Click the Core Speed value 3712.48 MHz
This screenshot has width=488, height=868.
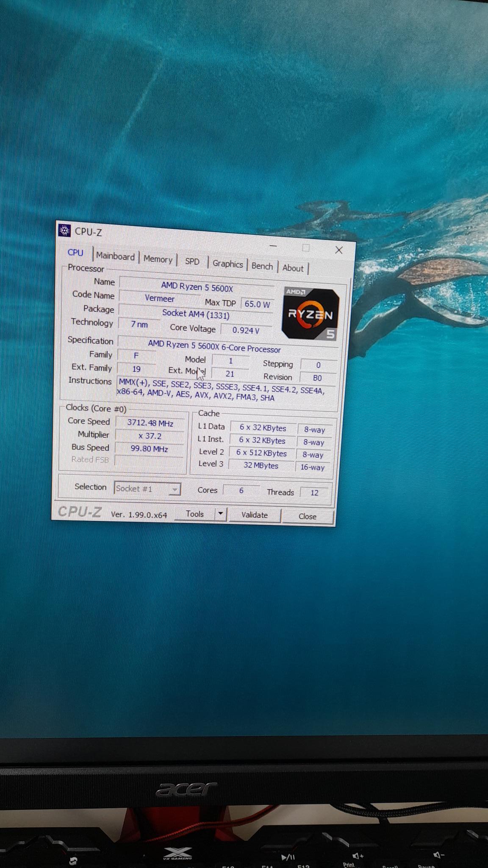click(x=150, y=423)
